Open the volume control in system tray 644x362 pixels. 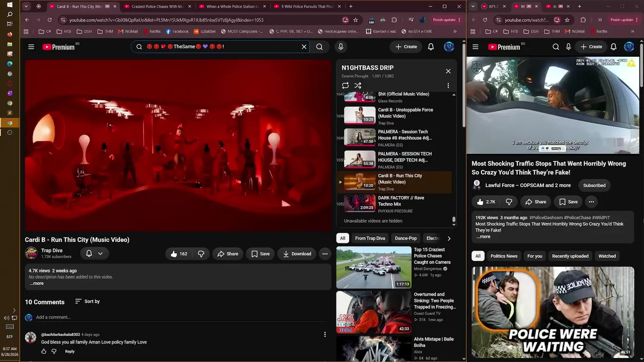coord(7,318)
